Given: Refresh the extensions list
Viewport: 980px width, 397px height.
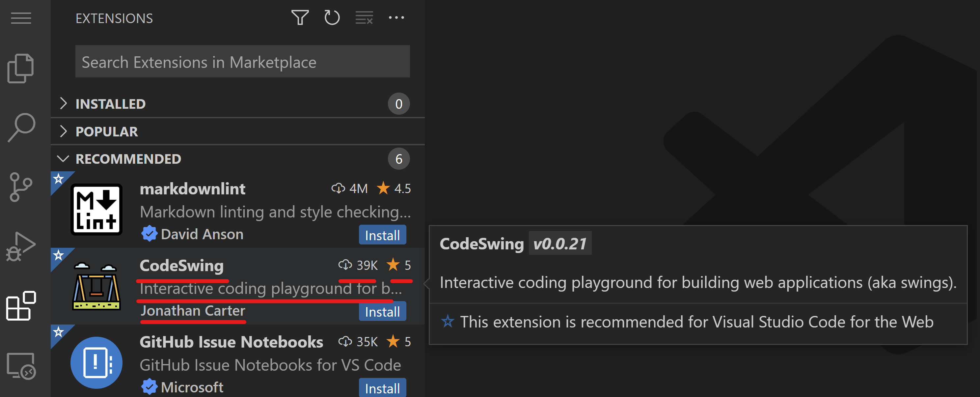Looking at the screenshot, I should click(332, 18).
